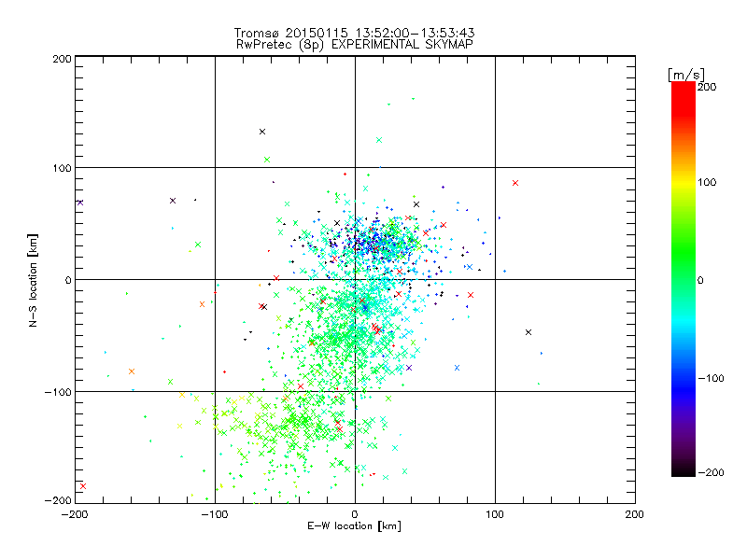Select the isolated red X marker northeast beyond 100 km east
This screenshot has height=560, width=747.
pyautogui.click(x=515, y=183)
